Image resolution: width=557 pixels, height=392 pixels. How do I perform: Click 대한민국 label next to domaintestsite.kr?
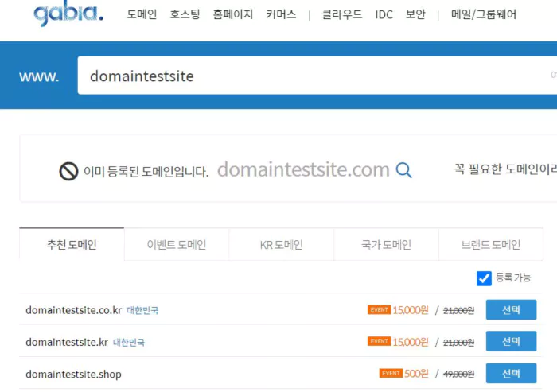coord(129,342)
